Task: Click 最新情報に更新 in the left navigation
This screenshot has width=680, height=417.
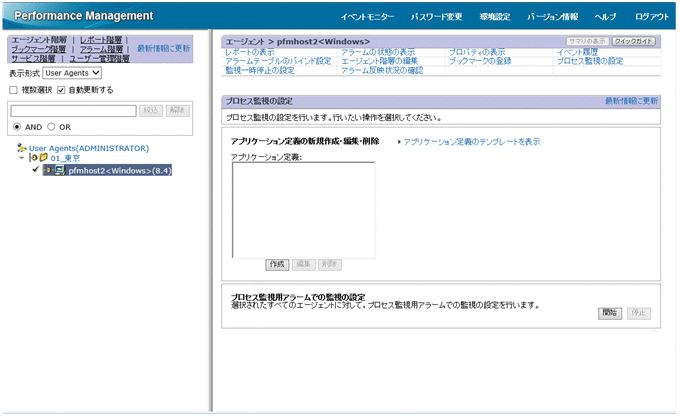Action: [x=163, y=49]
